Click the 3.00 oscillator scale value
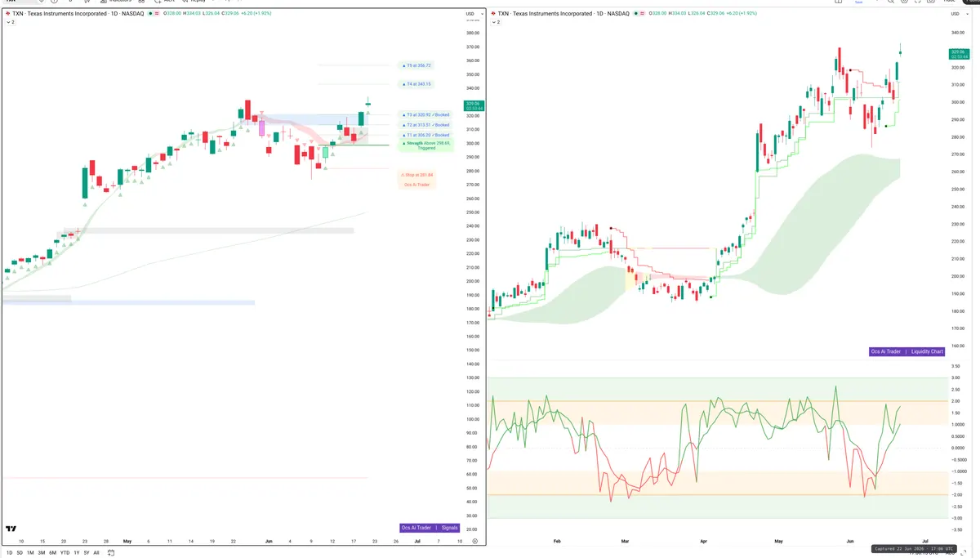980x558 pixels. pos(956,378)
